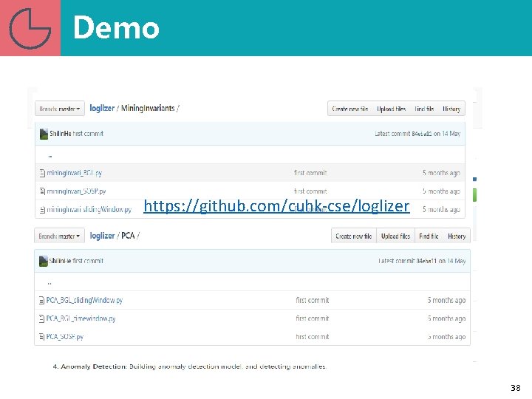This screenshot has width=532, height=399.
Task: Click History in PCA panel
Action: point(457,236)
